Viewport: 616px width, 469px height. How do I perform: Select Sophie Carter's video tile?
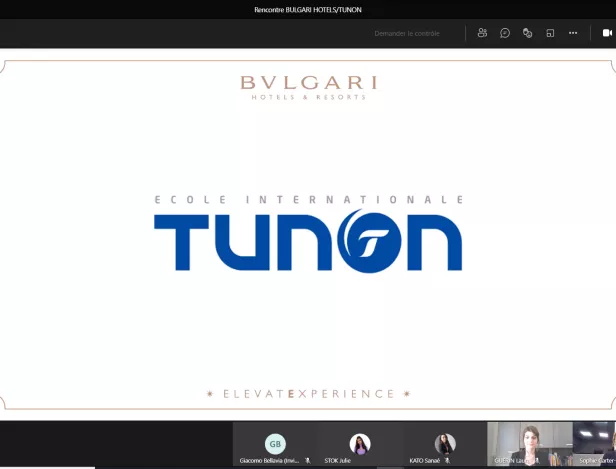[594, 444]
